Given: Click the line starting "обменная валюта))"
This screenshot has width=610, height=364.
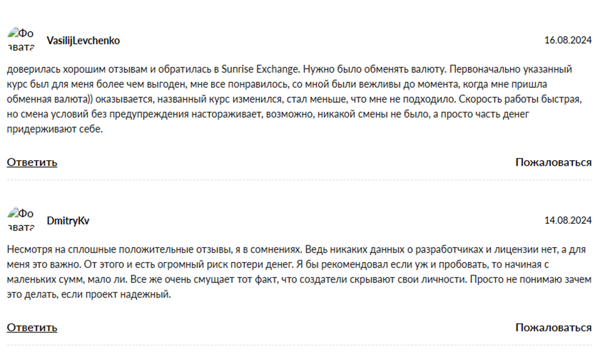Looking at the screenshot, I should pos(294,99).
